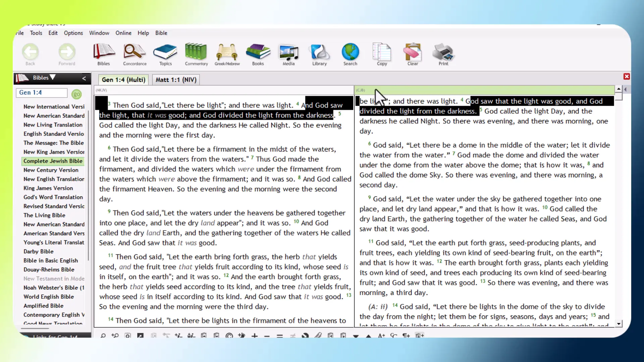Image resolution: width=644 pixels, height=362 pixels.
Task: Collapse the right pane using the small arrow
Action: point(626,89)
